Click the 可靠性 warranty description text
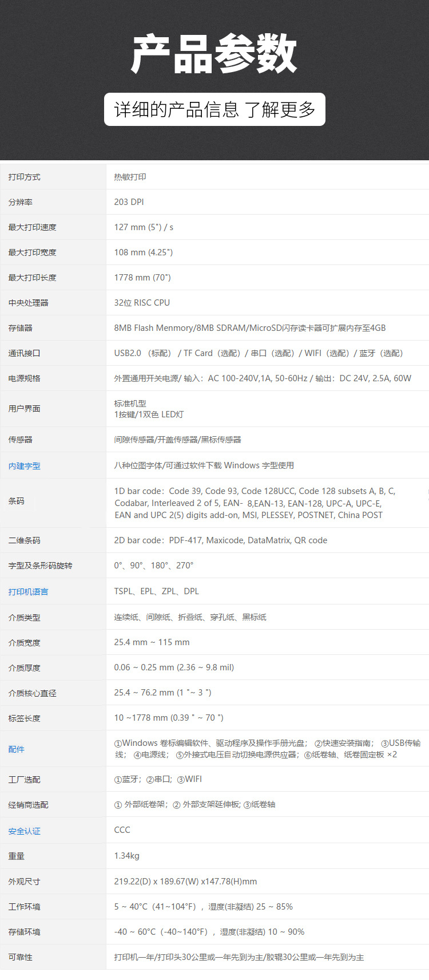Image resolution: width=429 pixels, height=980 pixels. coord(239,957)
